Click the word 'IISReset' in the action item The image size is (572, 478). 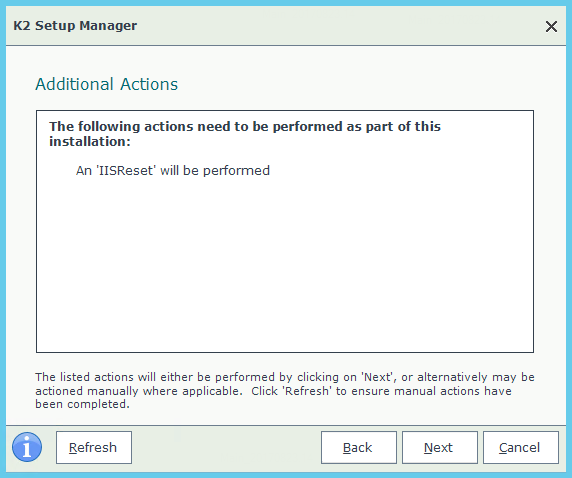click(x=126, y=170)
